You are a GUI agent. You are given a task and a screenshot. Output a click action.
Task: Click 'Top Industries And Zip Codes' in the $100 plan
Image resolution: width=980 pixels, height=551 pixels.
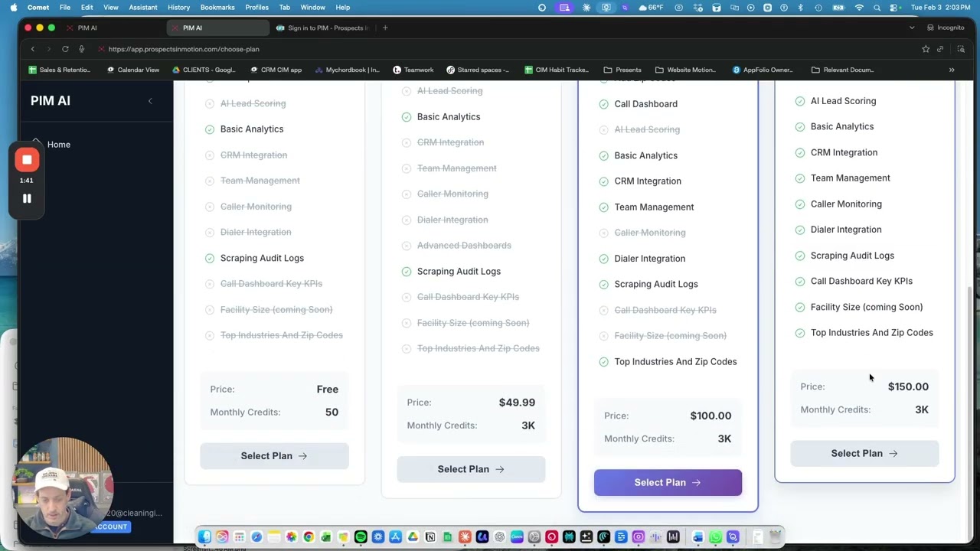pos(675,362)
